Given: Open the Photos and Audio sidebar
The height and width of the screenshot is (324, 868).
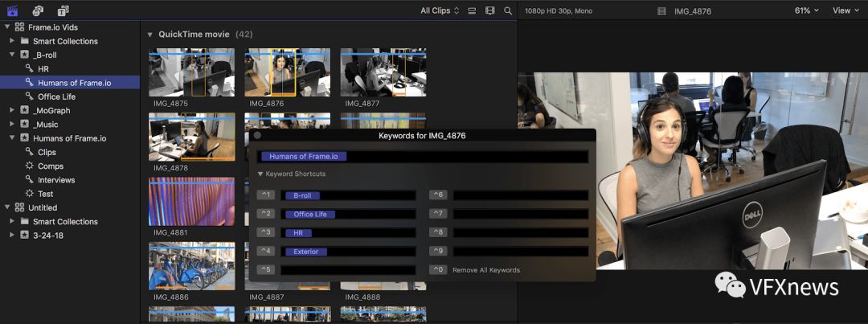Looking at the screenshot, I should click(38, 10).
